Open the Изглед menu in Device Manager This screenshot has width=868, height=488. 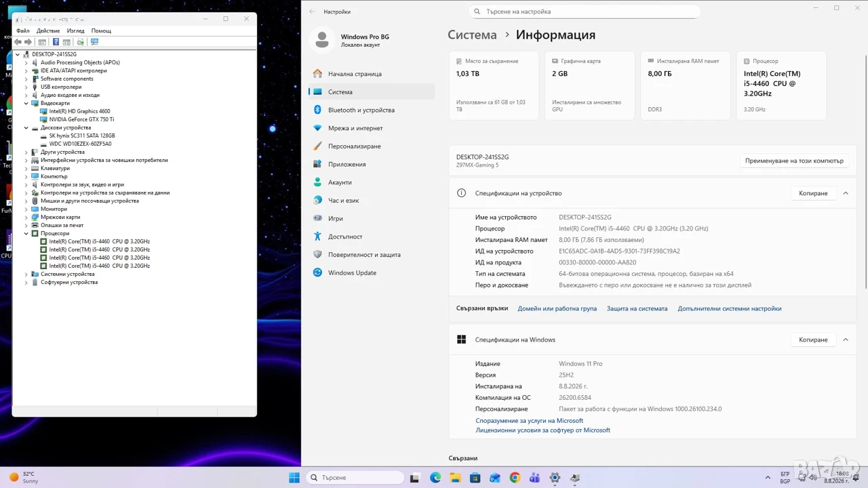(x=75, y=30)
